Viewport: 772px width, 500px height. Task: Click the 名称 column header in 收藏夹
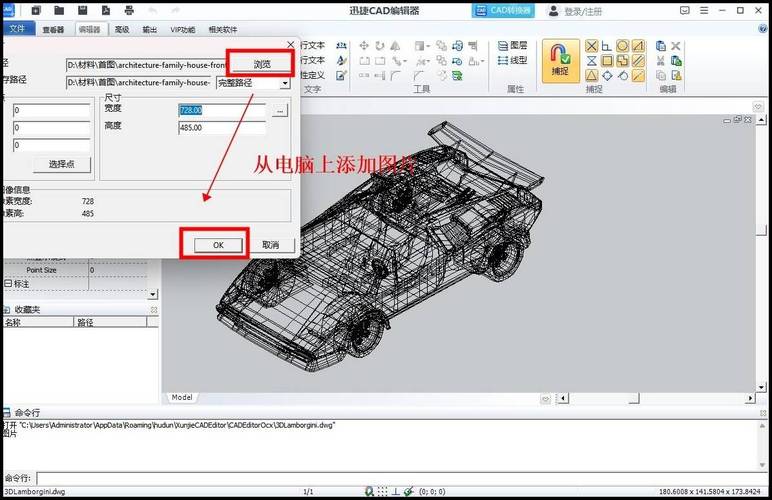(x=38, y=322)
